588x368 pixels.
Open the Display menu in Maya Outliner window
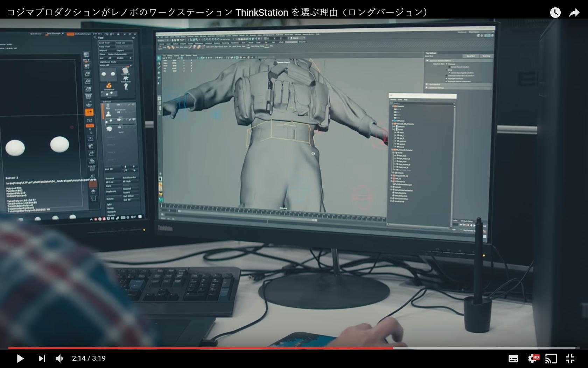pos(393,100)
